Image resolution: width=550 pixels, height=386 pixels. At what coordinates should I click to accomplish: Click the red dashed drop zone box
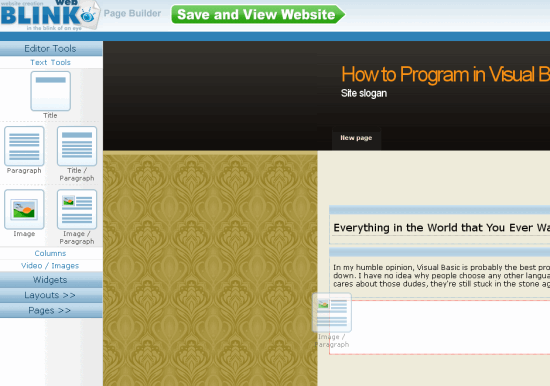(440, 327)
